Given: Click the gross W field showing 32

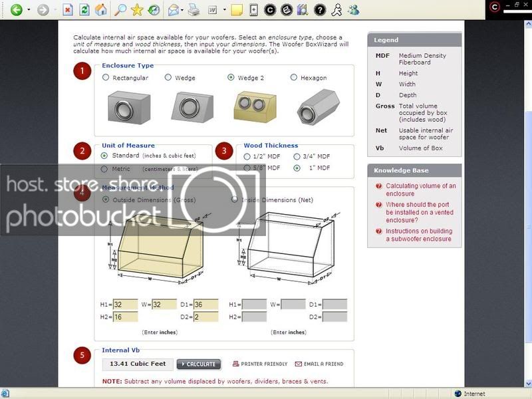Looking at the screenshot, I should [164, 305].
